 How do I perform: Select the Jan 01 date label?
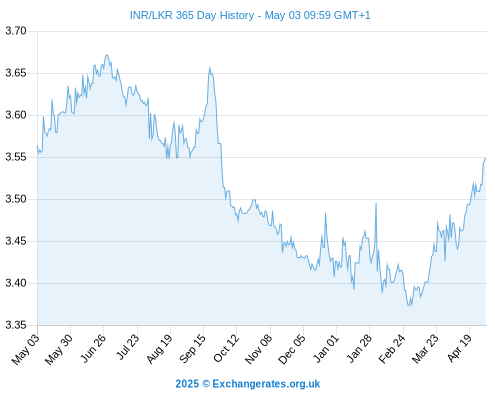tap(326, 348)
